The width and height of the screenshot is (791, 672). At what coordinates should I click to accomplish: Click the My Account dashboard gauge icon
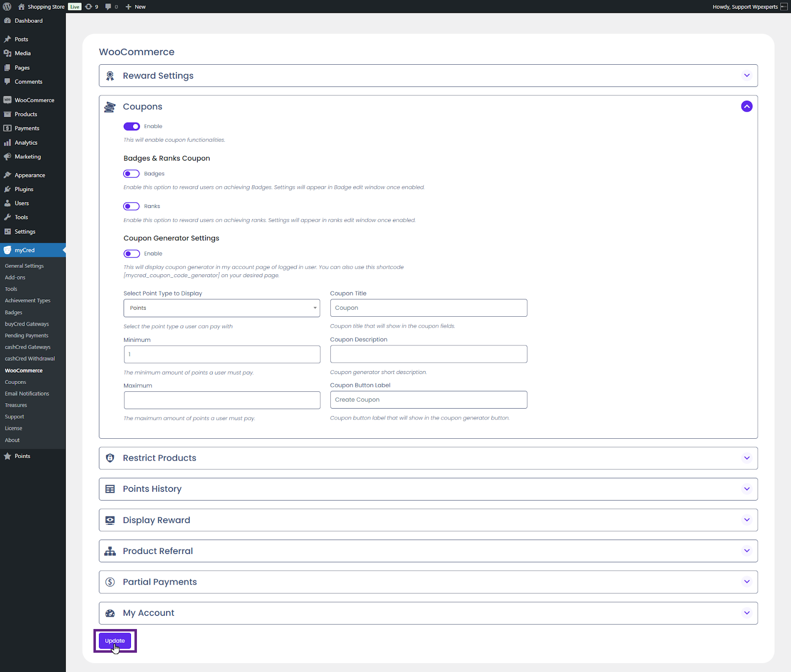pos(110,613)
